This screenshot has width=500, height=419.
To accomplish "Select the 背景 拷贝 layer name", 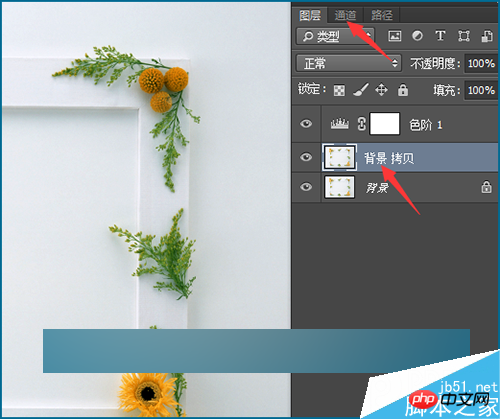I will pos(389,158).
